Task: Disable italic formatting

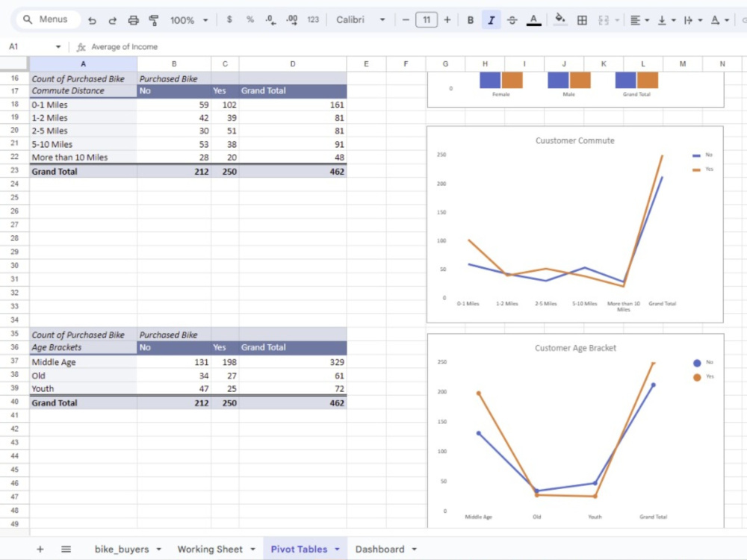Action: [492, 19]
